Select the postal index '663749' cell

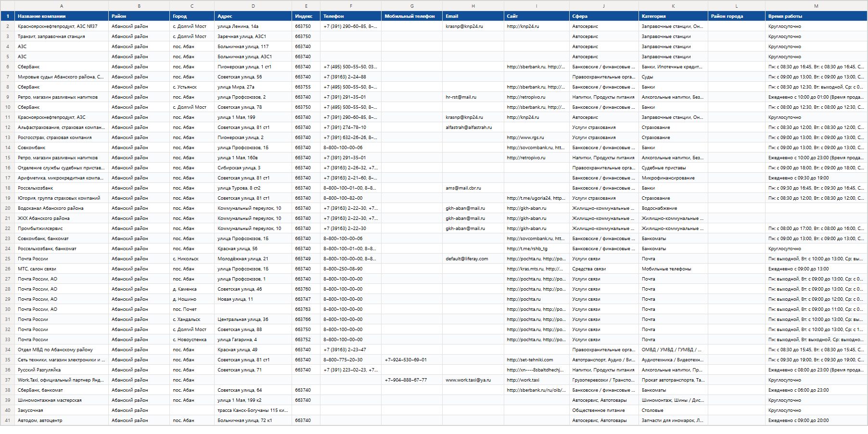pos(306,259)
